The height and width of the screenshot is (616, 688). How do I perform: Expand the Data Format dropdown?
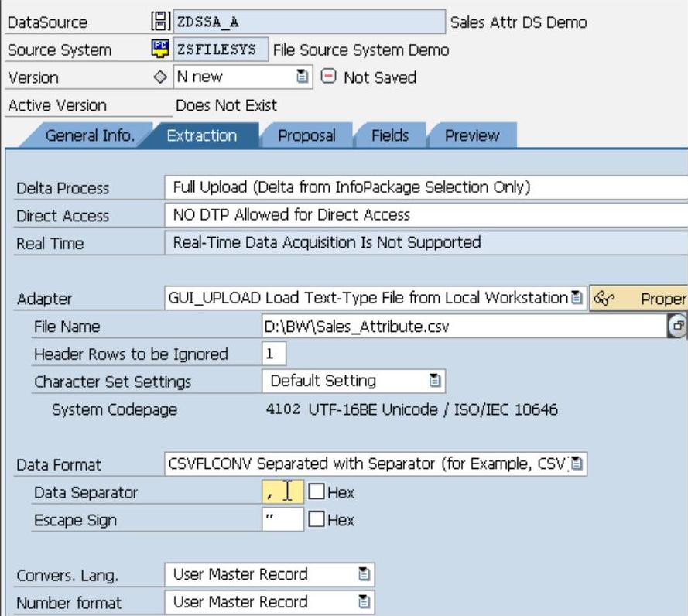click(577, 464)
